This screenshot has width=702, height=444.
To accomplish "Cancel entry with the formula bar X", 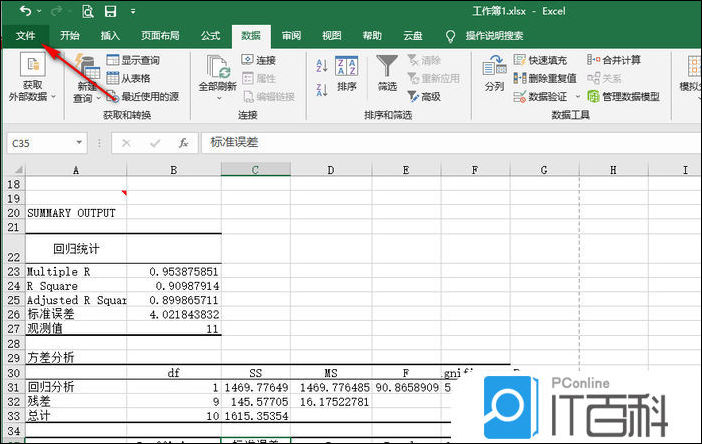I will coord(126,143).
